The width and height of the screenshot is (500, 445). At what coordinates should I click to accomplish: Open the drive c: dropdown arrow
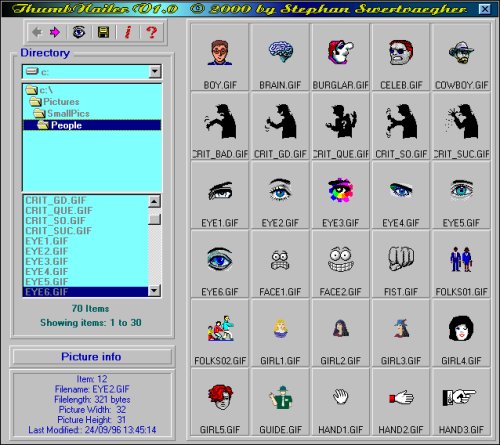[x=155, y=71]
